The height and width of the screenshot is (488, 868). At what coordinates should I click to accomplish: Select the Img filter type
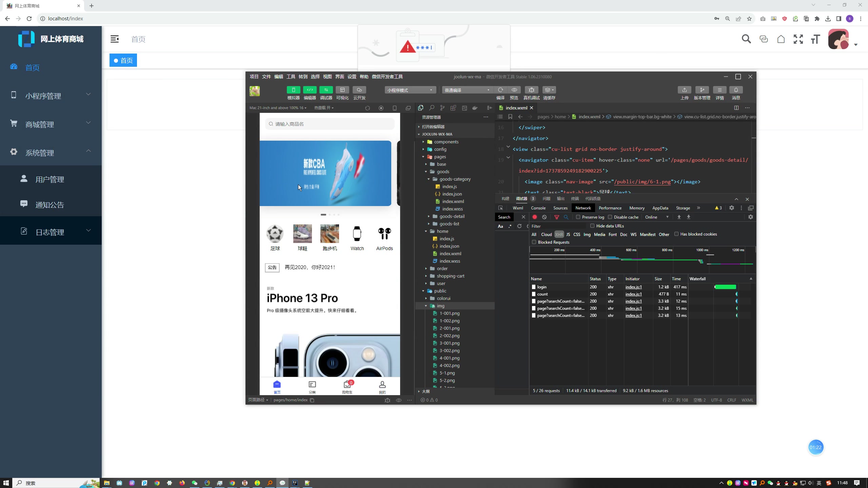[587, 234]
